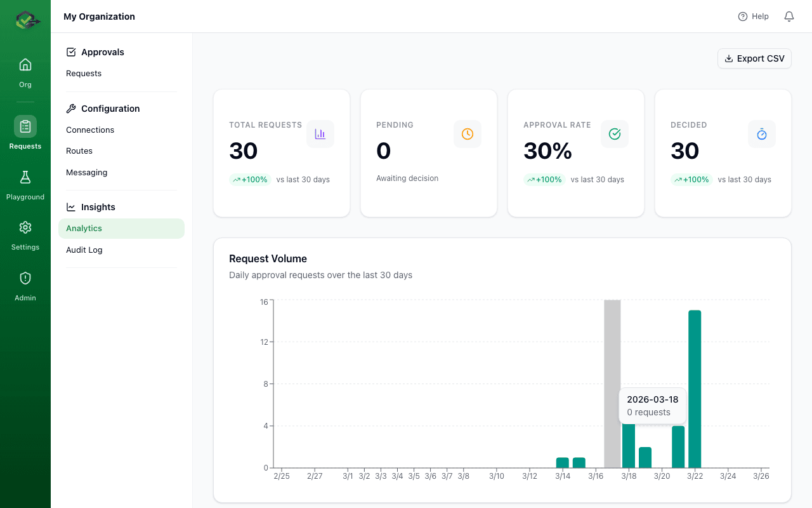812x508 pixels.
Task: Open the Admin shield icon
Action: pyautogui.click(x=25, y=277)
